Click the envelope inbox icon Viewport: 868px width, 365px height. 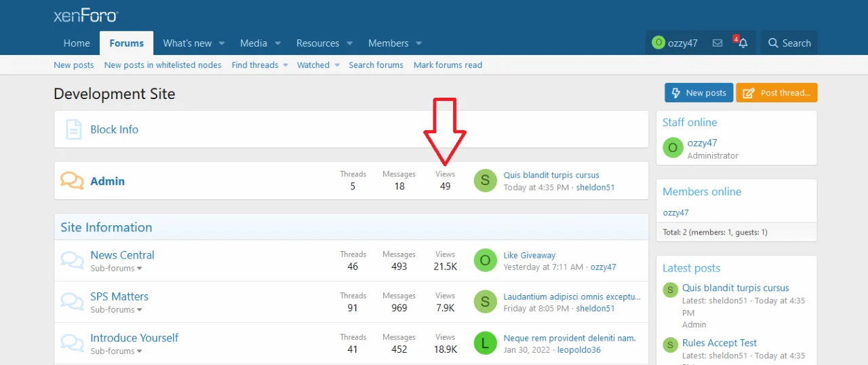click(x=717, y=43)
